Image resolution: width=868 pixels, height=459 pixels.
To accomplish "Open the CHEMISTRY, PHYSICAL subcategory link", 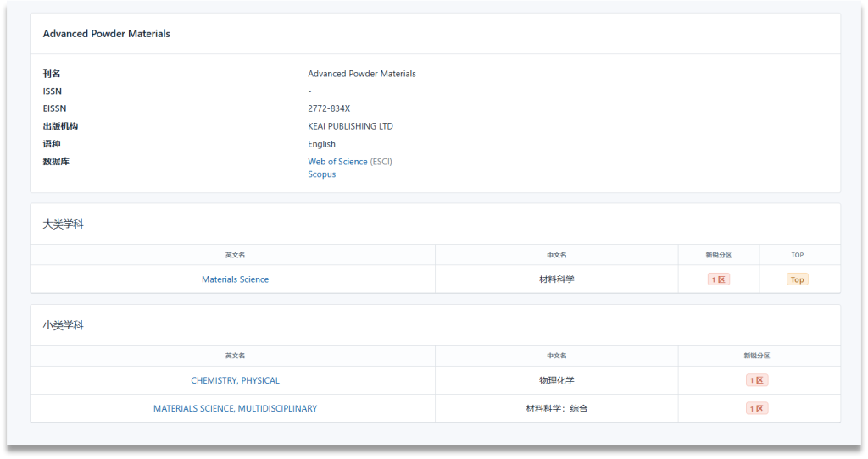I will click(235, 381).
